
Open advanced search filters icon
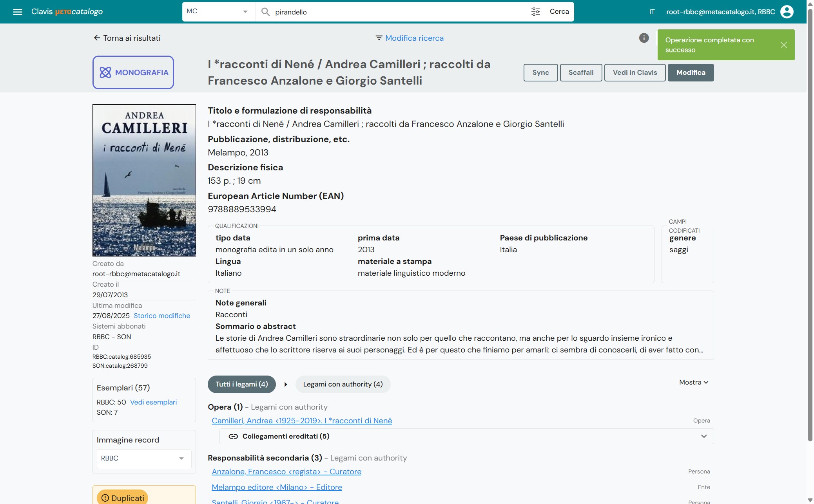[x=535, y=12]
